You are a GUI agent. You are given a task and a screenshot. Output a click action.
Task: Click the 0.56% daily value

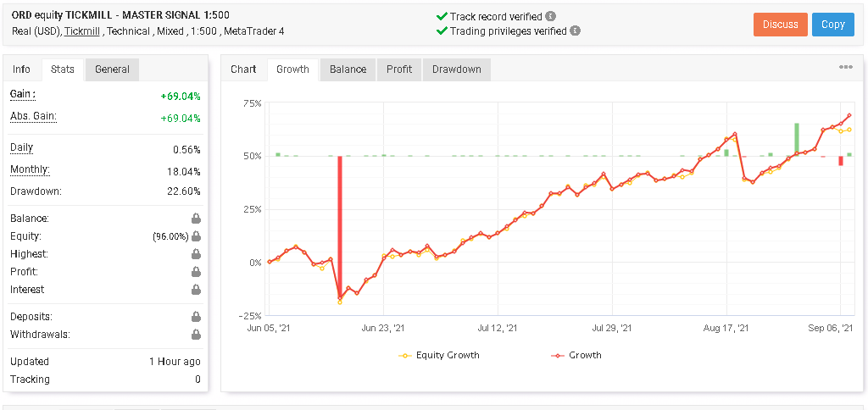coord(189,150)
